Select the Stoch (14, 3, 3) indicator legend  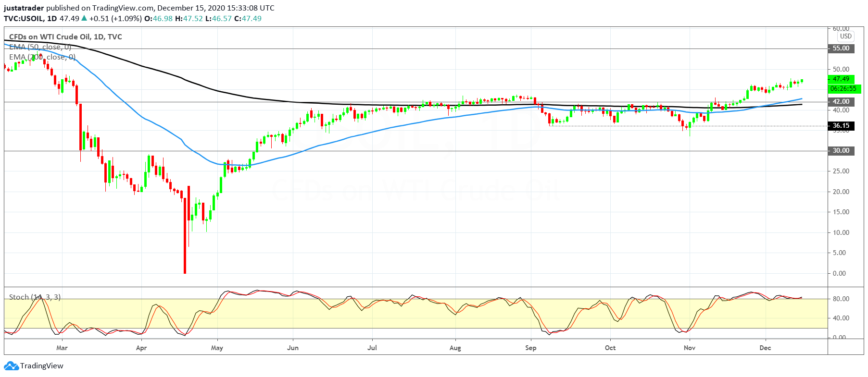coord(35,297)
